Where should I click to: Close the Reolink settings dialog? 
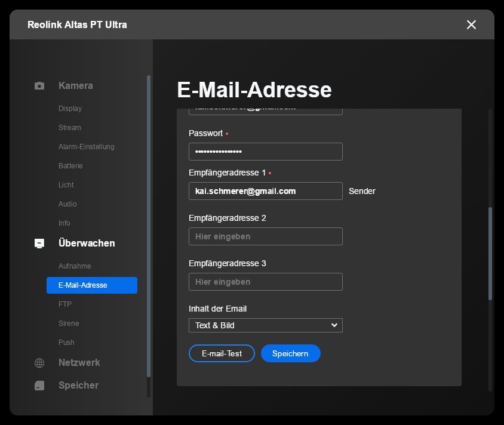[471, 24]
